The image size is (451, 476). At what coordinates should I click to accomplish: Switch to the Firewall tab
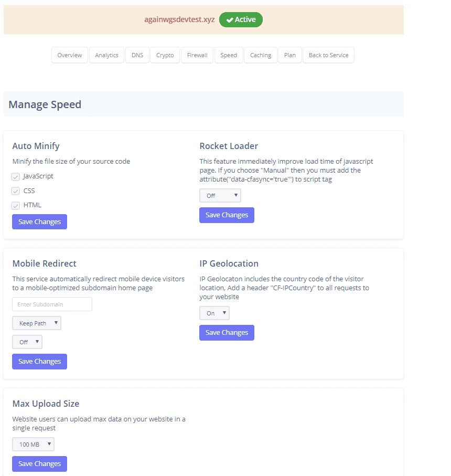click(x=197, y=55)
